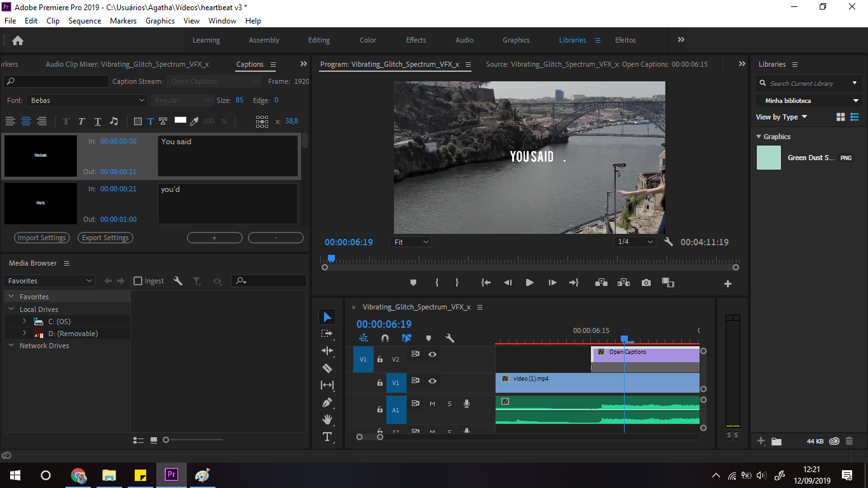
Task: Mute the A1 audio track
Action: [432, 403]
